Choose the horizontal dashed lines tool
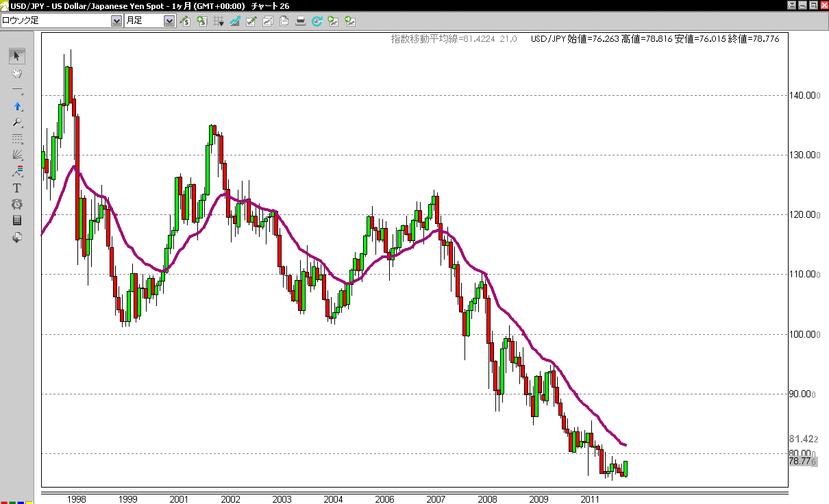Viewport: 829px width, 504px height. coord(18,139)
